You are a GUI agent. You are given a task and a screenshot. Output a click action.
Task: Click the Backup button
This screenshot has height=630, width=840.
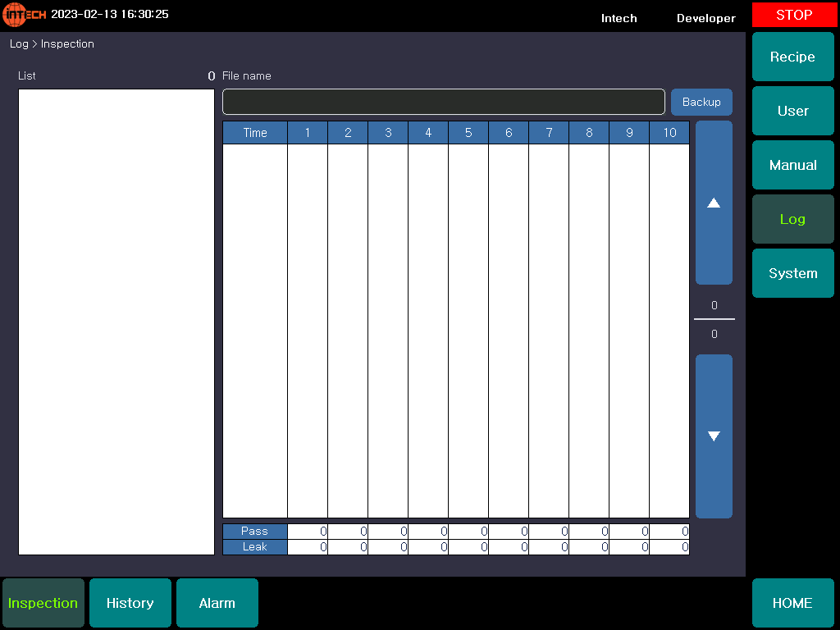(x=701, y=102)
